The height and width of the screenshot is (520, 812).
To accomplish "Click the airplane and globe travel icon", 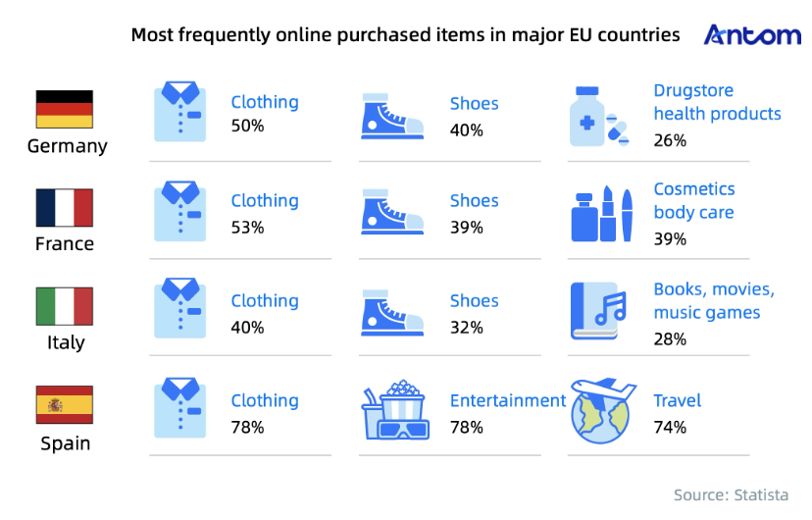I will (599, 412).
